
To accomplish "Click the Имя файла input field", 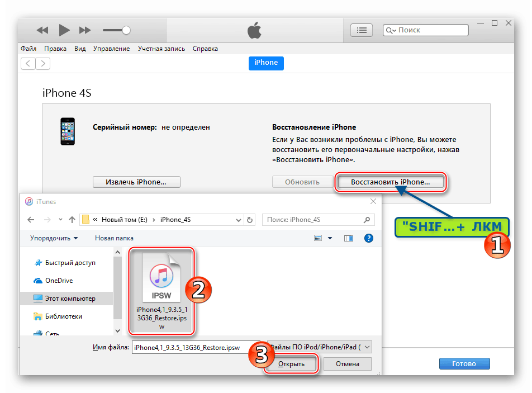I will 196,348.
